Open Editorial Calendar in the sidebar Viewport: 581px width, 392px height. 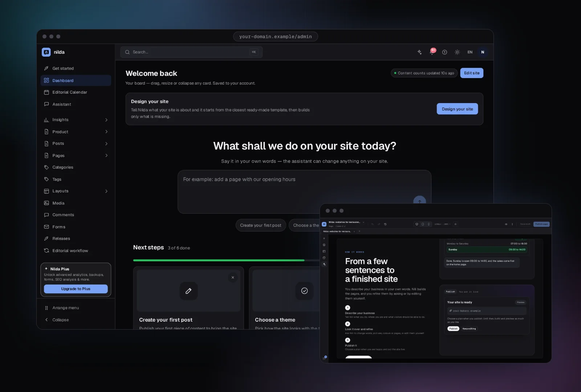pos(76,92)
